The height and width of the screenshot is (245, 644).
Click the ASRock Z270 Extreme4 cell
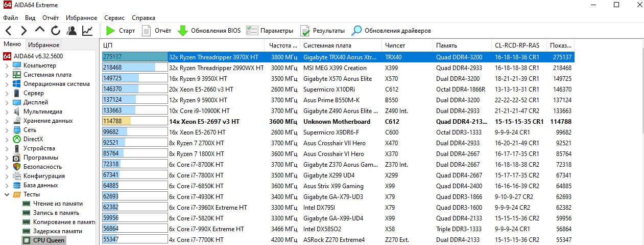tap(334, 239)
